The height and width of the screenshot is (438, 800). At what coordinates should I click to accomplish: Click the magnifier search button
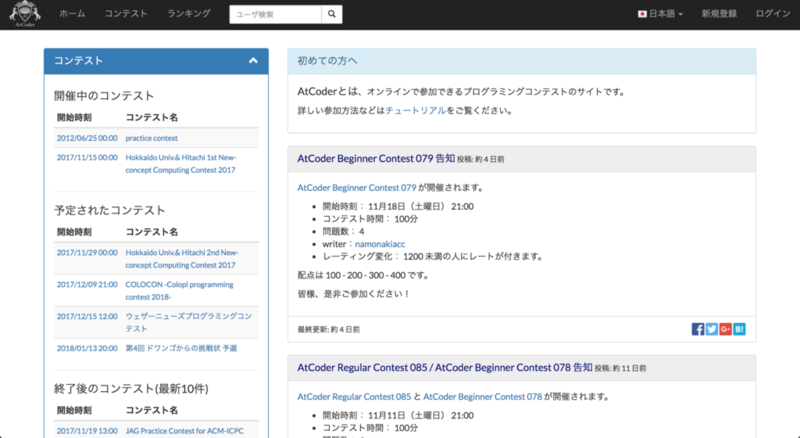(332, 14)
